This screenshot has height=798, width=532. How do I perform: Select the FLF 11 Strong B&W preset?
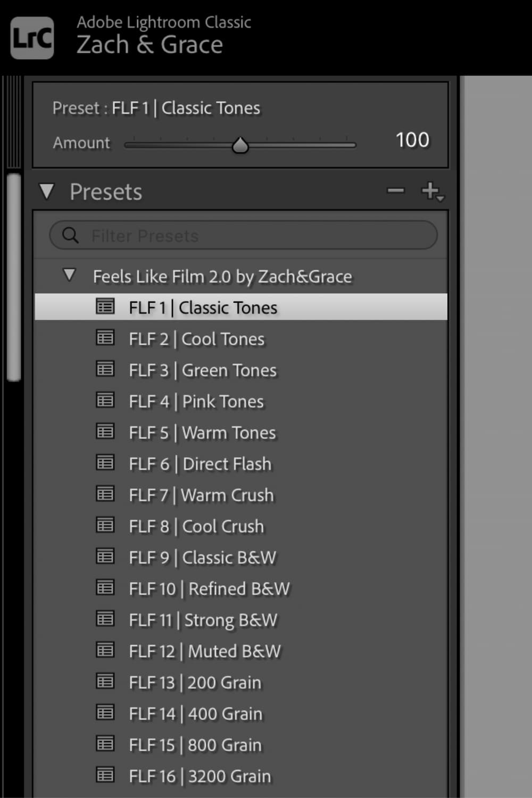point(202,619)
